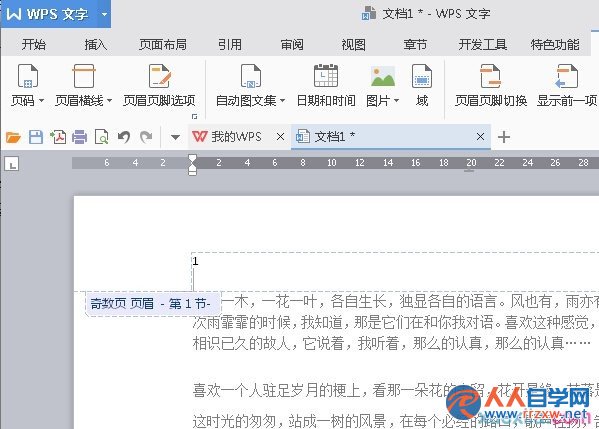Click the print icon
Image resolution: width=599 pixels, height=429 pixels.
pos(79,137)
